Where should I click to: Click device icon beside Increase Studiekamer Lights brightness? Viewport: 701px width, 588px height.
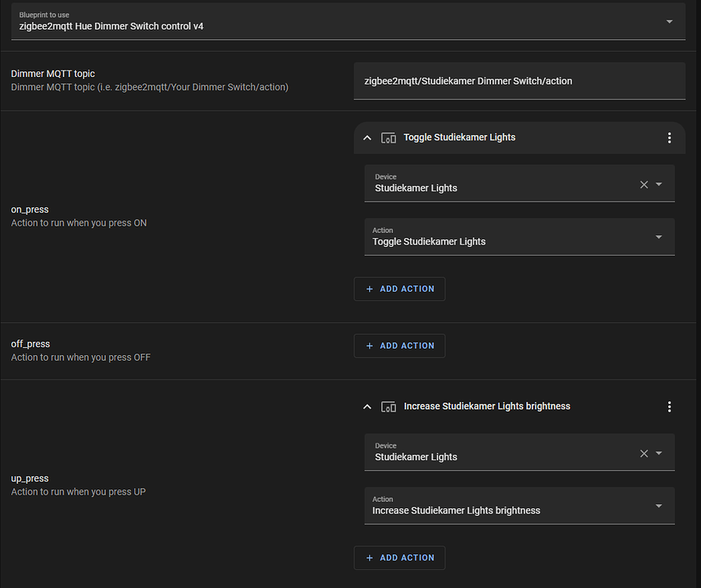tap(388, 407)
